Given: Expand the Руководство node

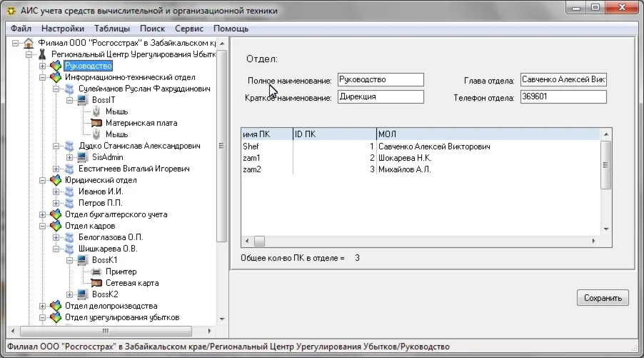Looking at the screenshot, I should click(x=42, y=66).
